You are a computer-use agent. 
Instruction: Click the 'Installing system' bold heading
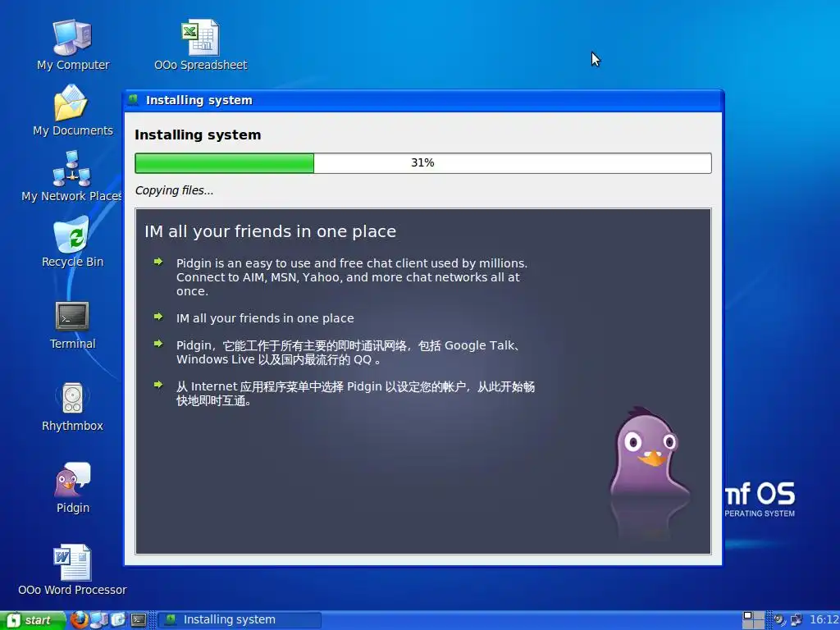198,135
